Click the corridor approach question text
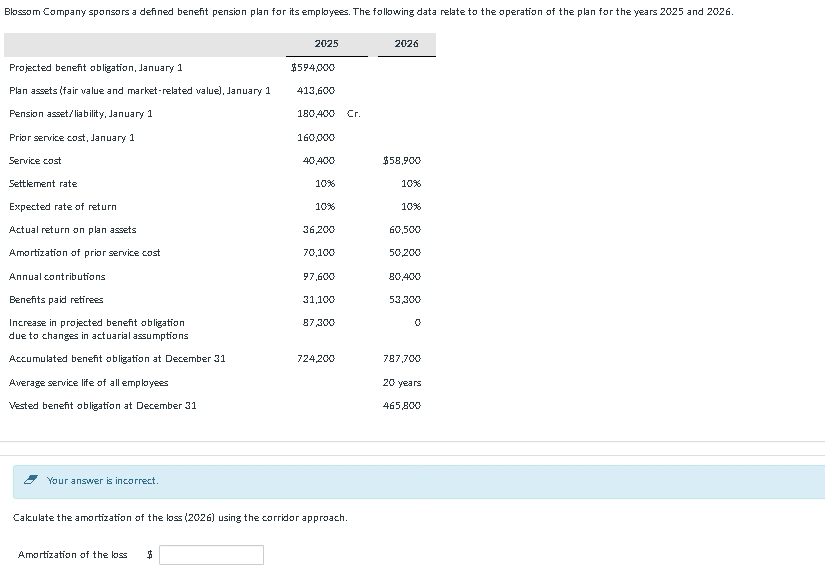Screen dimensions: 825x573 click(180, 518)
